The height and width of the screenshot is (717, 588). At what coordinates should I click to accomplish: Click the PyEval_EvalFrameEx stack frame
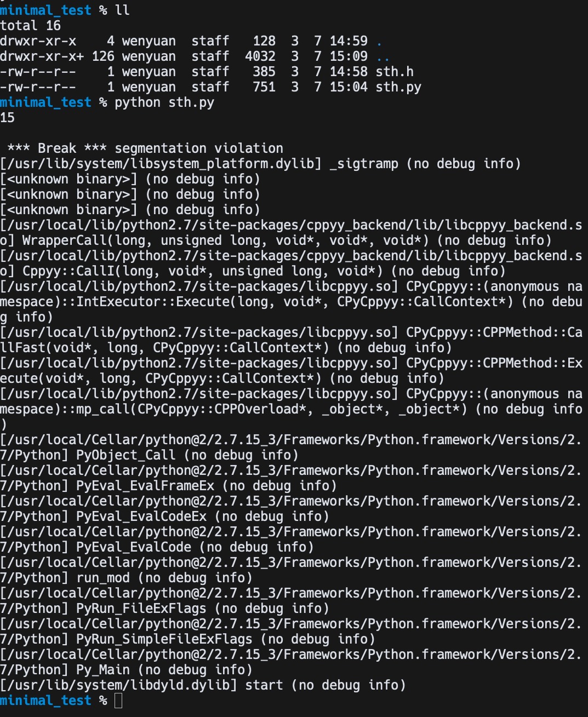(145, 486)
